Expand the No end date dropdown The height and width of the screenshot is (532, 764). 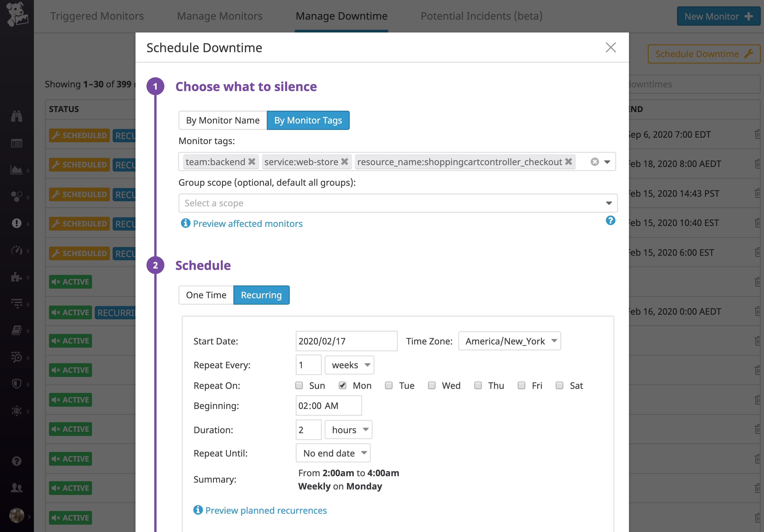(x=333, y=453)
